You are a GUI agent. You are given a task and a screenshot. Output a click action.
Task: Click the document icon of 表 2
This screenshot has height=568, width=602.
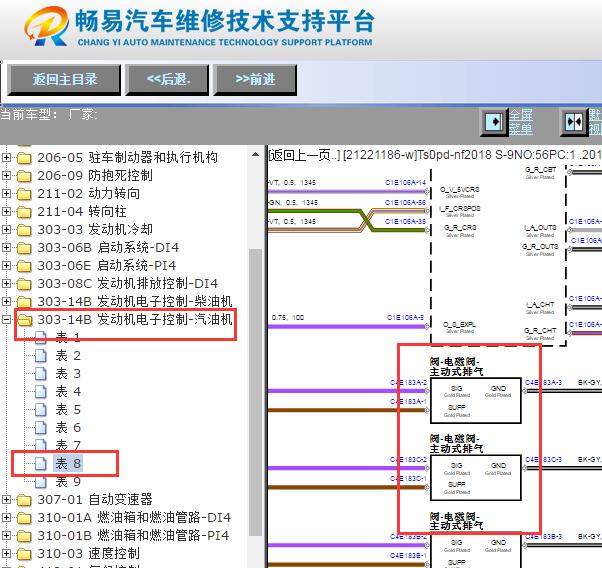(x=41, y=356)
